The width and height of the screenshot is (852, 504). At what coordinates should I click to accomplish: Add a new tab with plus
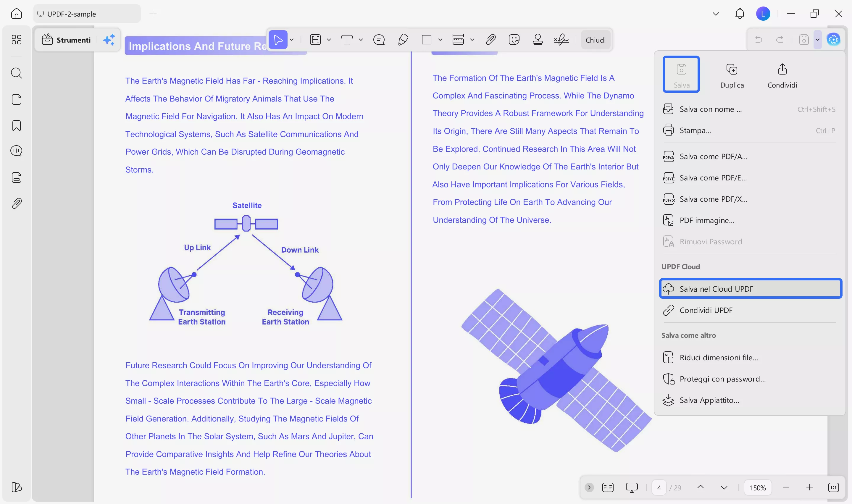point(153,14)
